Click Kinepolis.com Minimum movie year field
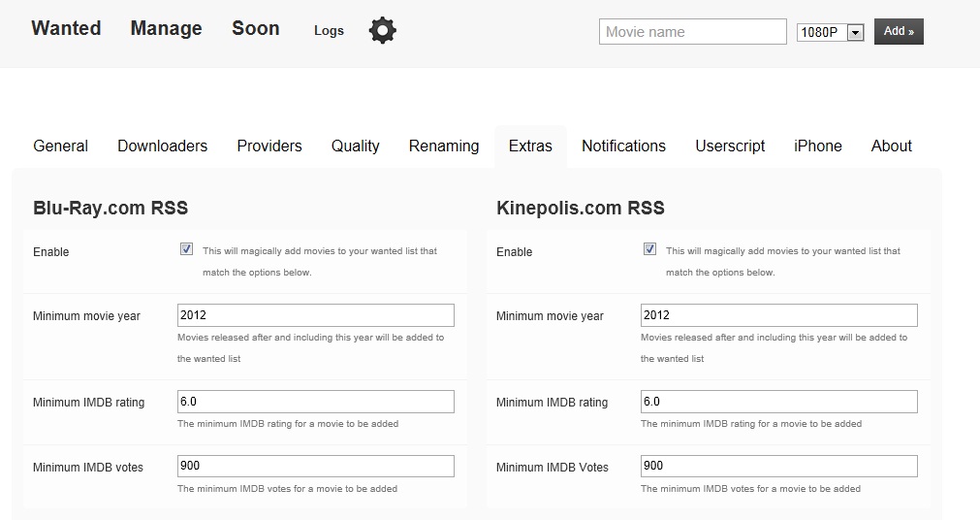980x520 pixels. 778,315
